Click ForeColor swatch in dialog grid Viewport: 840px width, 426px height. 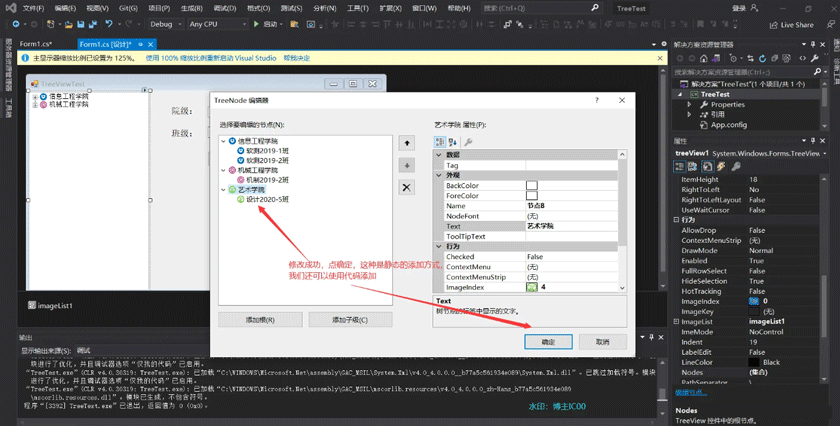(x=531, y=196)
